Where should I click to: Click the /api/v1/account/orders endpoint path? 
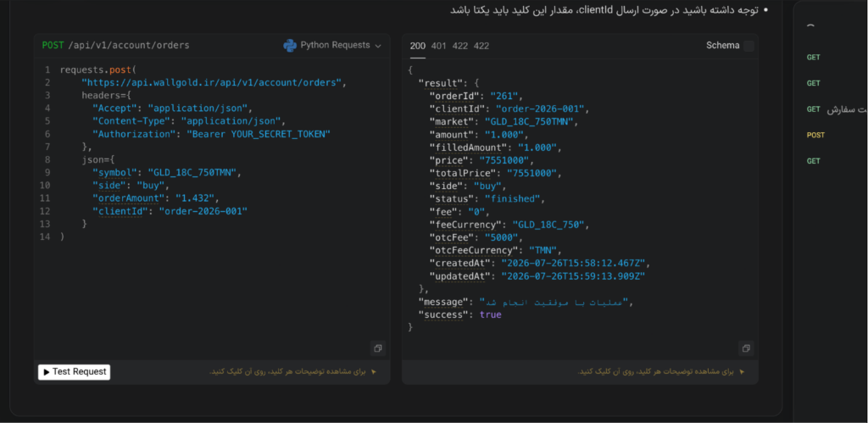coord(129,46)
